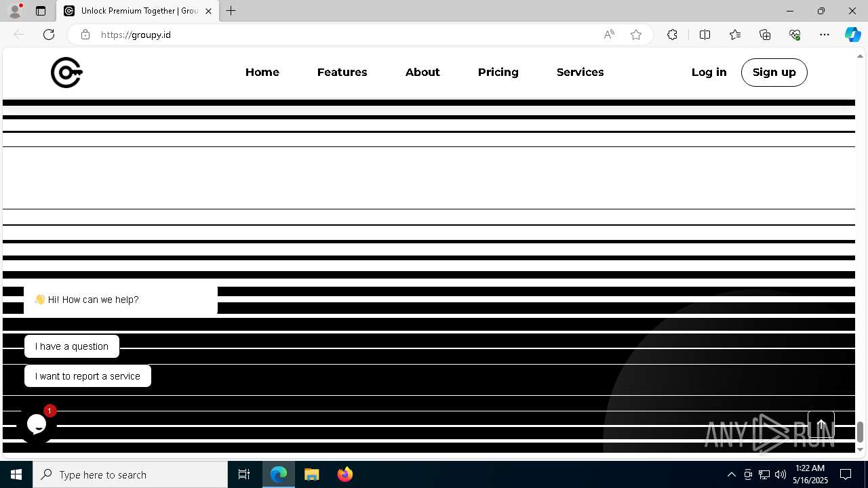The width and height of the screenshot is (868, 488).
Task: Click "Hi! How can we help?" message
Action: click(x=121, y=300)
